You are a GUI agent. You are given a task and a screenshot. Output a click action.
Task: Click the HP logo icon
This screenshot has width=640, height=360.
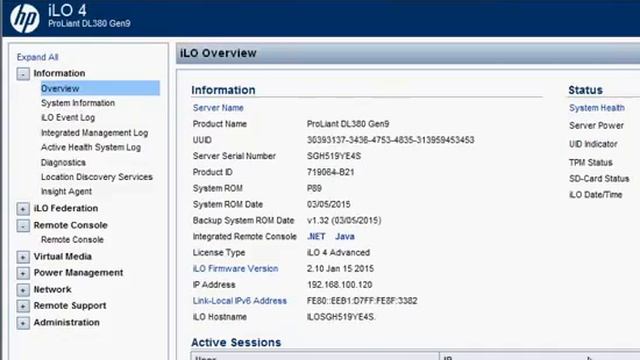click(x=25, y=18)
